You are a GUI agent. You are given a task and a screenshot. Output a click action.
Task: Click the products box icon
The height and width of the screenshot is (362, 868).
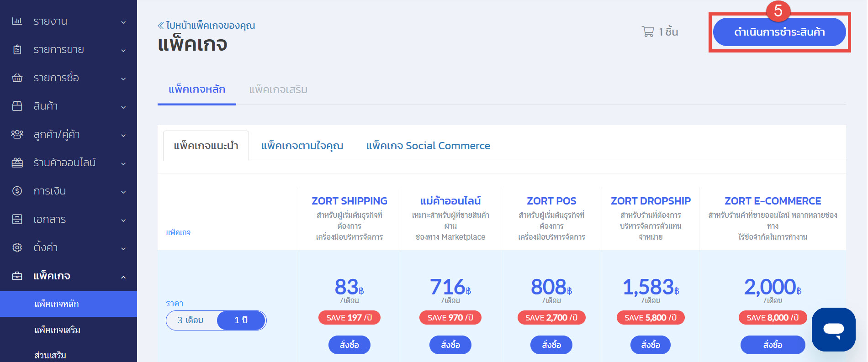[17, 106]
